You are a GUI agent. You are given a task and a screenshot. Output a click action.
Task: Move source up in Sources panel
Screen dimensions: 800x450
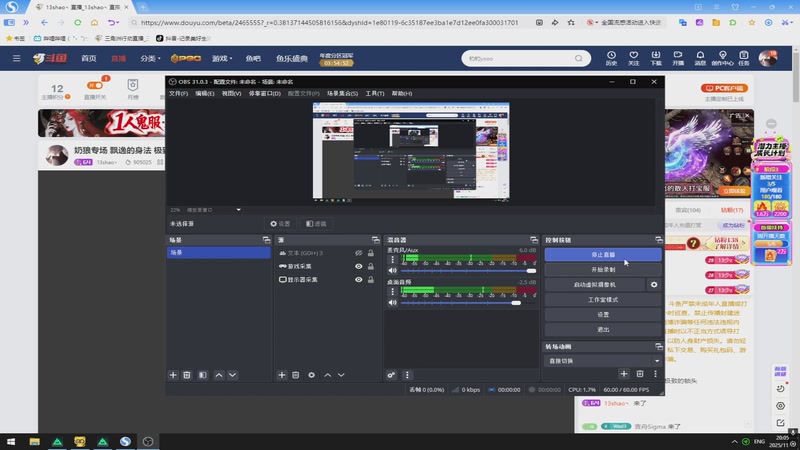pos(328,375)
